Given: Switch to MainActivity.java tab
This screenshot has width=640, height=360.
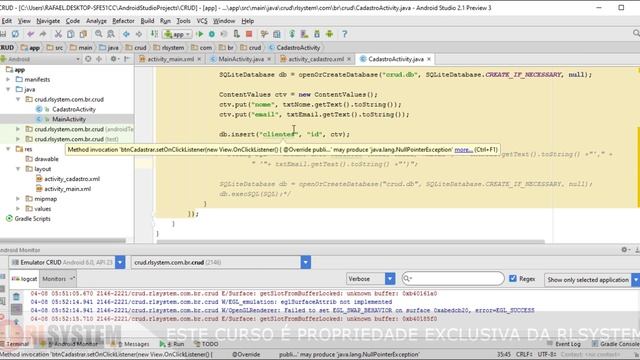Looking at the screenshot, I should pos(240,59).
